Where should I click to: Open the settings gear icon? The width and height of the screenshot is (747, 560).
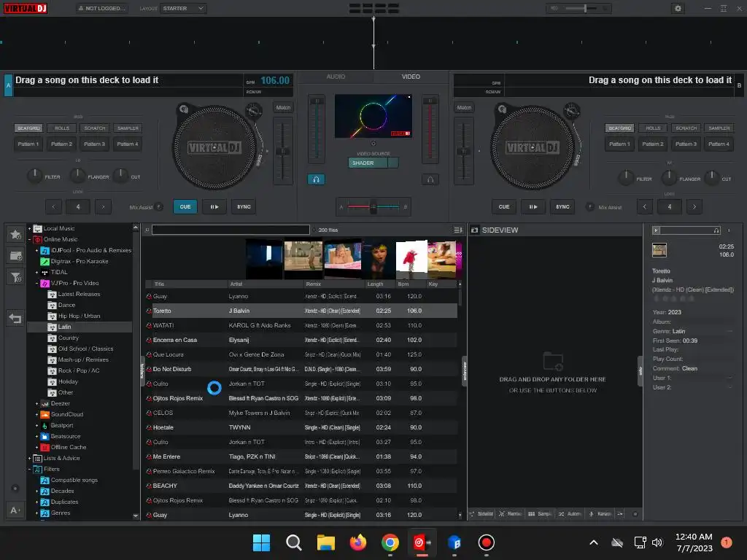click(678, 8)
